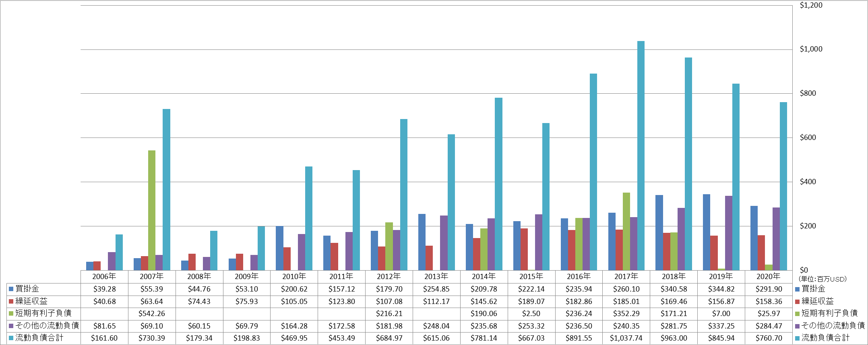Click the $200 axis label

808,226
